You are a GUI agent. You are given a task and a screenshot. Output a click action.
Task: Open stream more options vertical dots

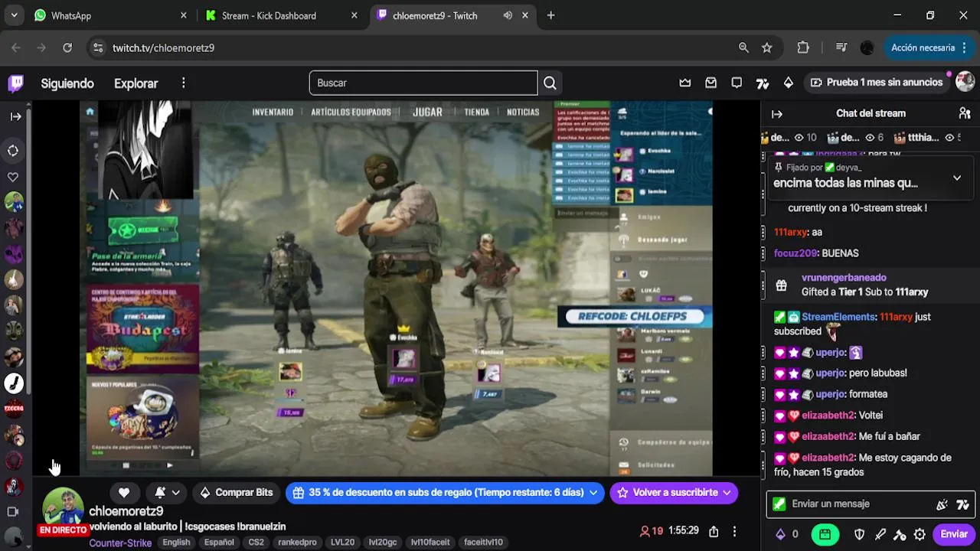[734, 531]
